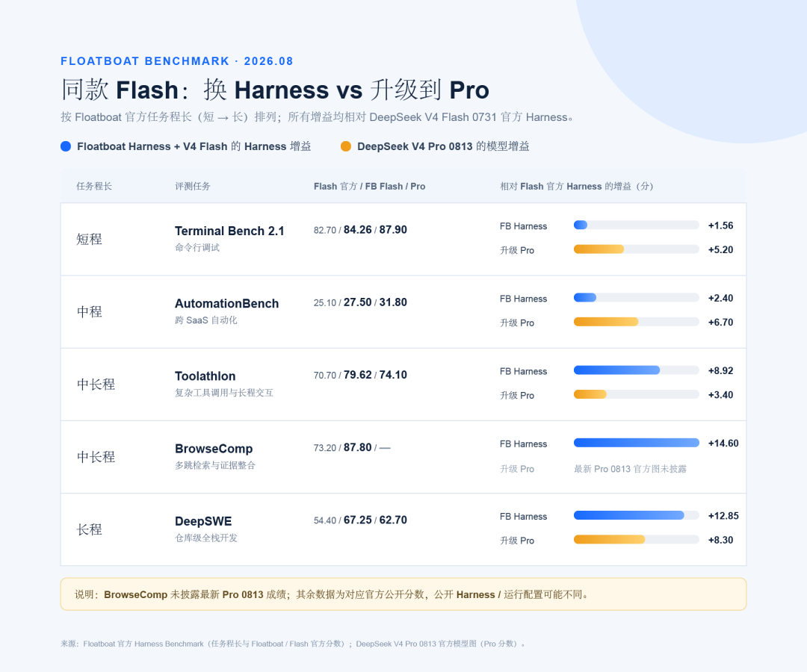Click the +1.56 gain value

point(720,225)
